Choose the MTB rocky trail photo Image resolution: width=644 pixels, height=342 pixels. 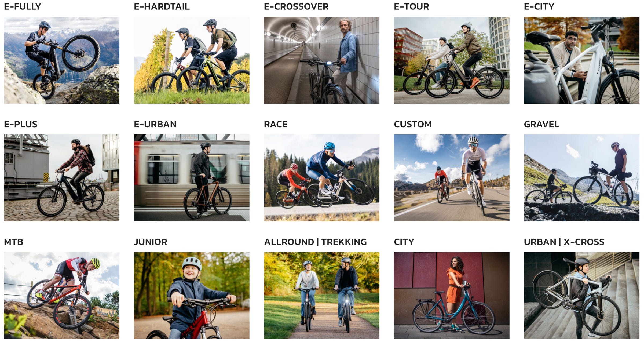click(62, 295)
